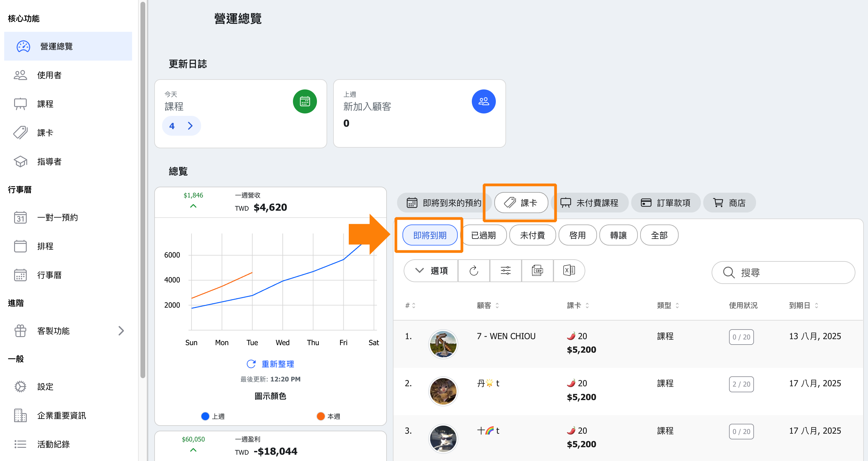The width and height of the screenshot is (868, 461).
Task: Click today's classes count button 4
Action: coord(181,126)
